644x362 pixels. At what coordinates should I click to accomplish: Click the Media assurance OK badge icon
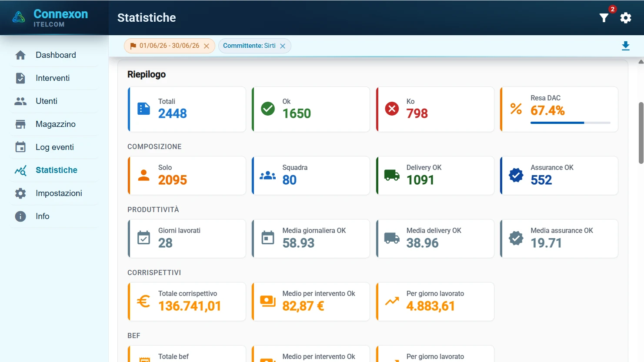pyautogui.click(x=516, y=238)
